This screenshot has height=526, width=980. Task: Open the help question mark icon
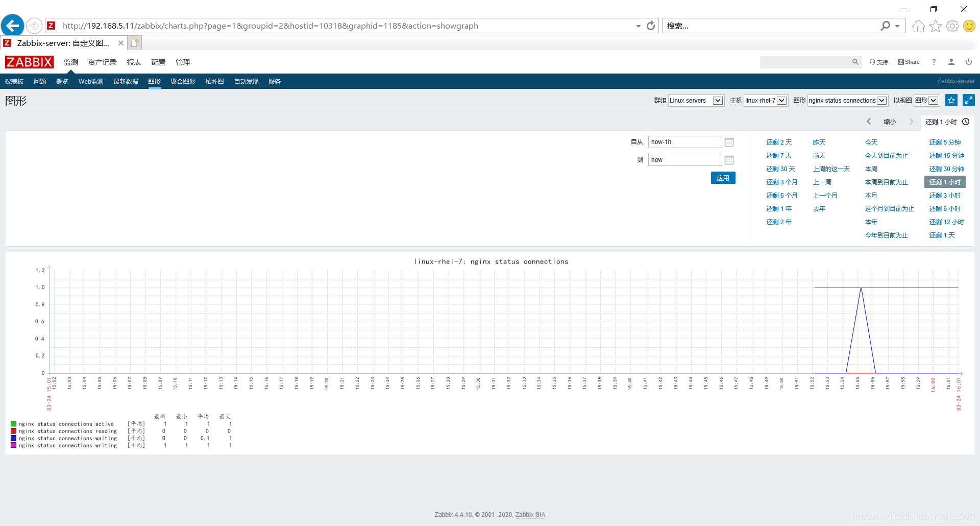coord(934,62)
